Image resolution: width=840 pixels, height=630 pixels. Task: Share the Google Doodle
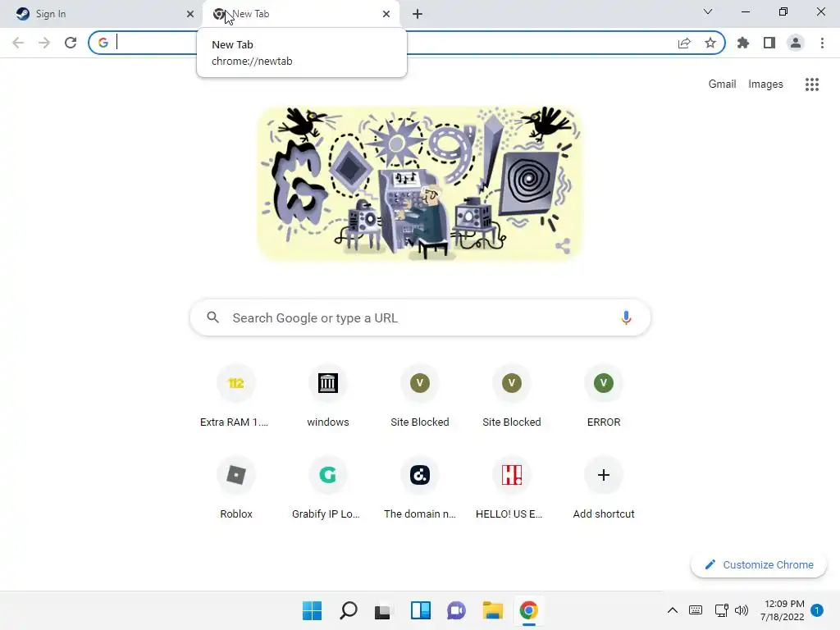(x=563, y=246)
